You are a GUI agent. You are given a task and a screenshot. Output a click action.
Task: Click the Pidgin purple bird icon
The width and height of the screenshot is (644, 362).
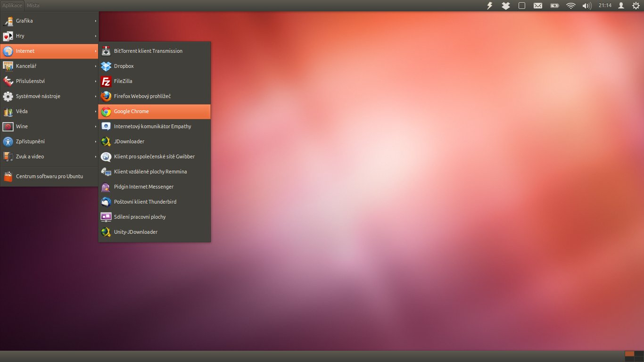[106, 187]
